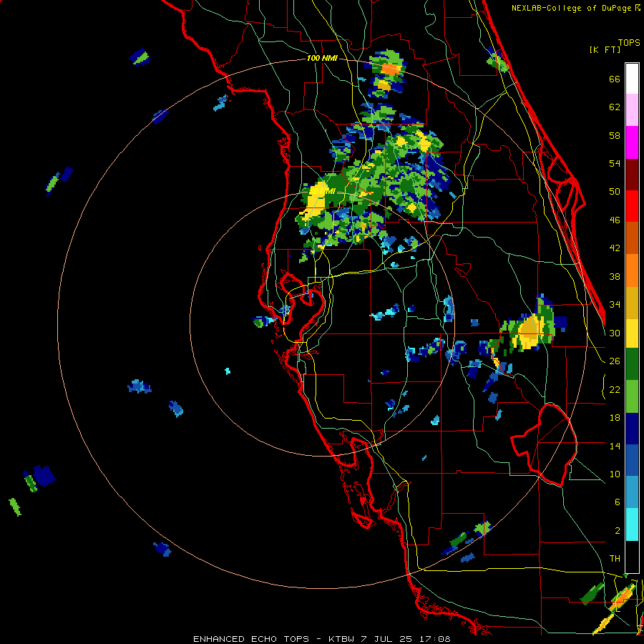Click the 18 legend value

point(615,418)
